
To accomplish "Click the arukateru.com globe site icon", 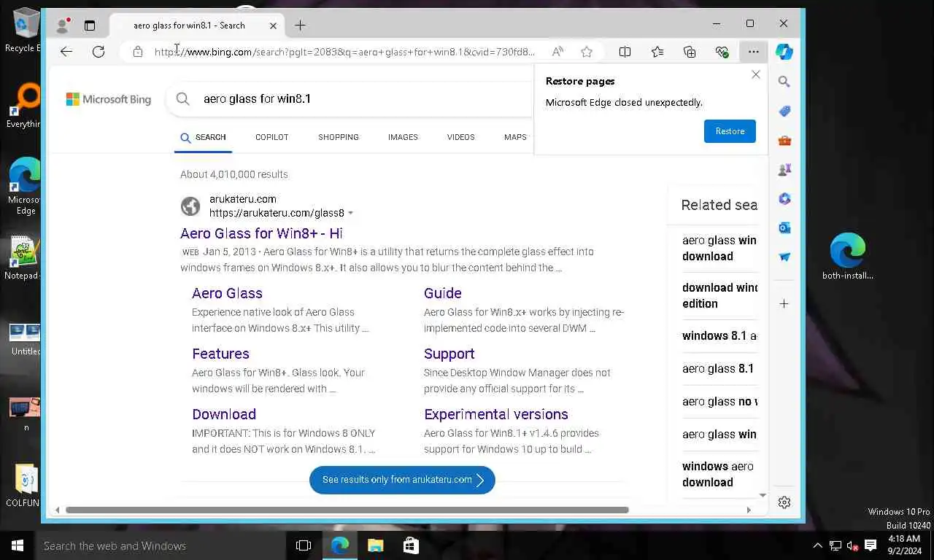I will pos(190,206).
